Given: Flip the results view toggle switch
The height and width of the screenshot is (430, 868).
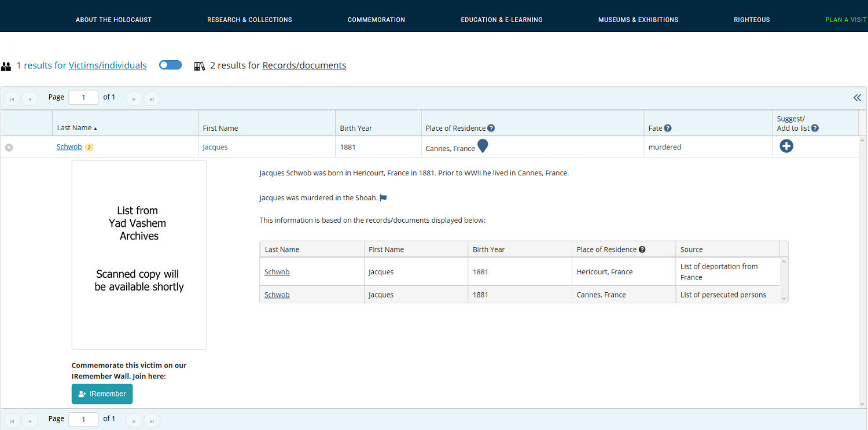Looking at the screenshot, I should pyautogui.click(x=170, y=65).
